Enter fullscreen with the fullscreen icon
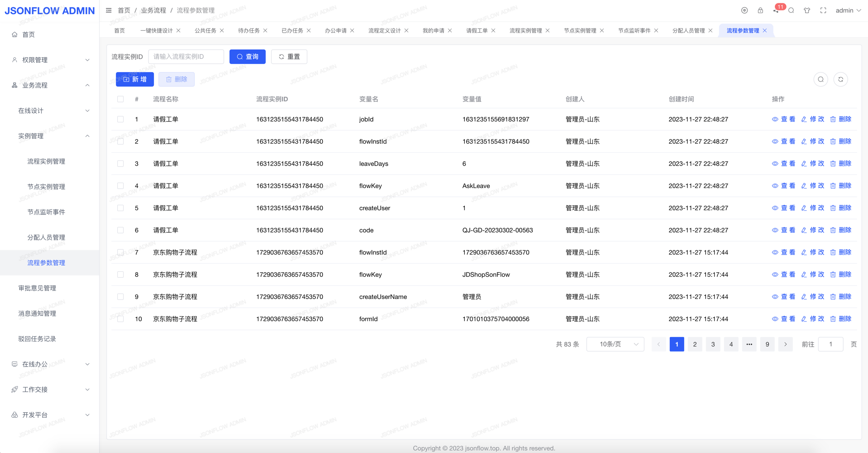 tap(823, 10)
